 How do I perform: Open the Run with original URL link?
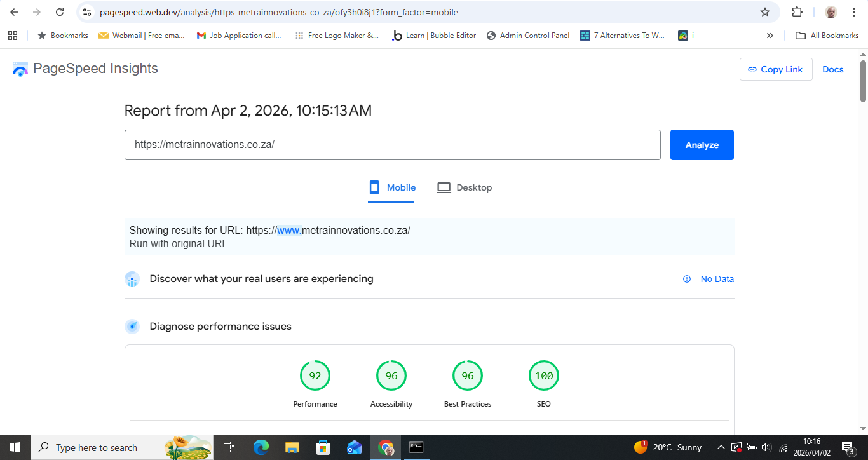coord(178,243)
